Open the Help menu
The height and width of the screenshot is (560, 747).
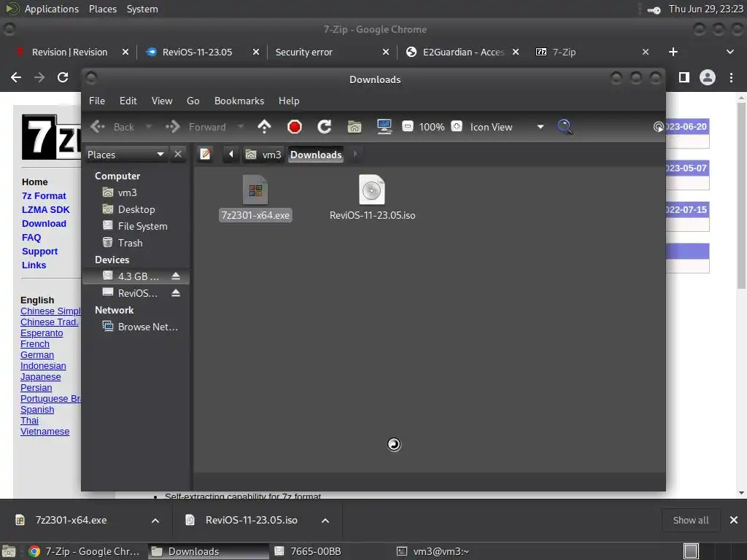click(289, 101)
